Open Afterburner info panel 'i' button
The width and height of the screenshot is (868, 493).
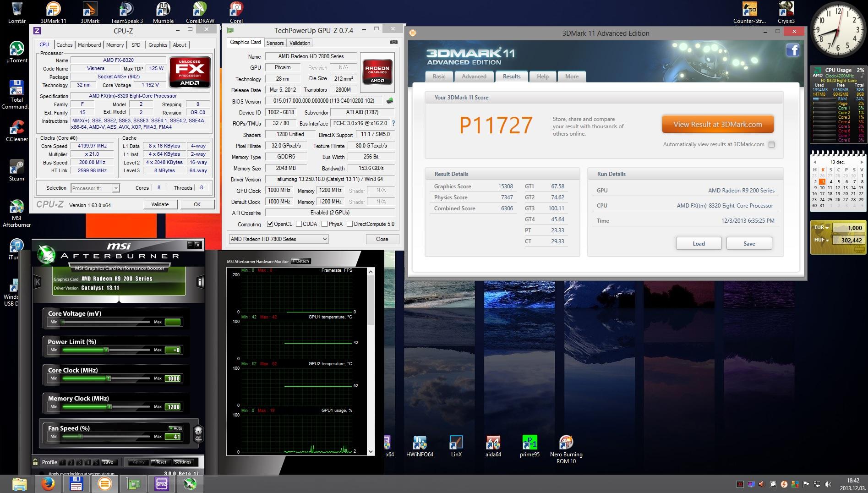(200, 282)
